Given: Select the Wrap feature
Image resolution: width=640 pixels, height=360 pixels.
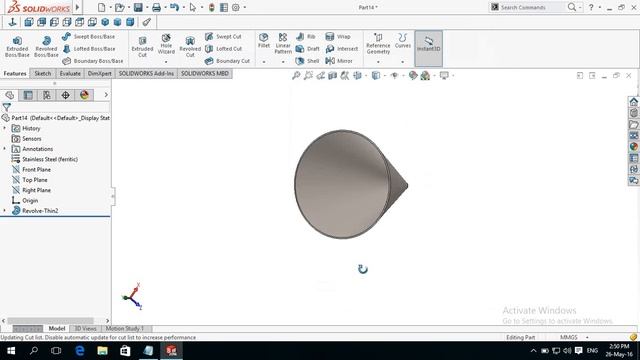Looking at the screenshot, I should [338, 36].
